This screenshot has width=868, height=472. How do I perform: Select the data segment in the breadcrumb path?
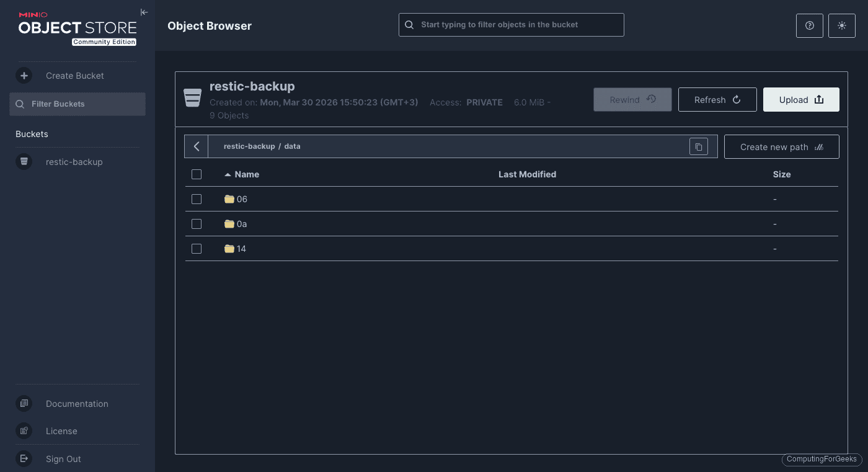click(292, 146)
